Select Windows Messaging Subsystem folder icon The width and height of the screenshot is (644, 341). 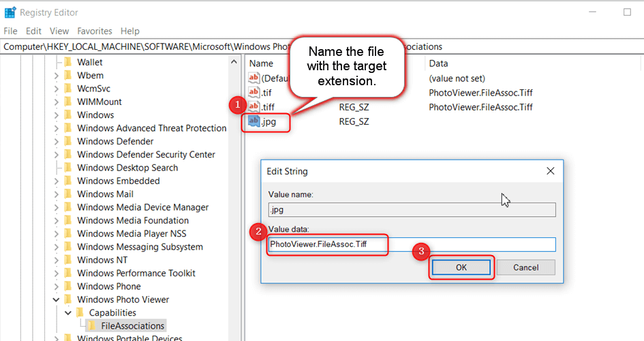(x=68, y=246)
